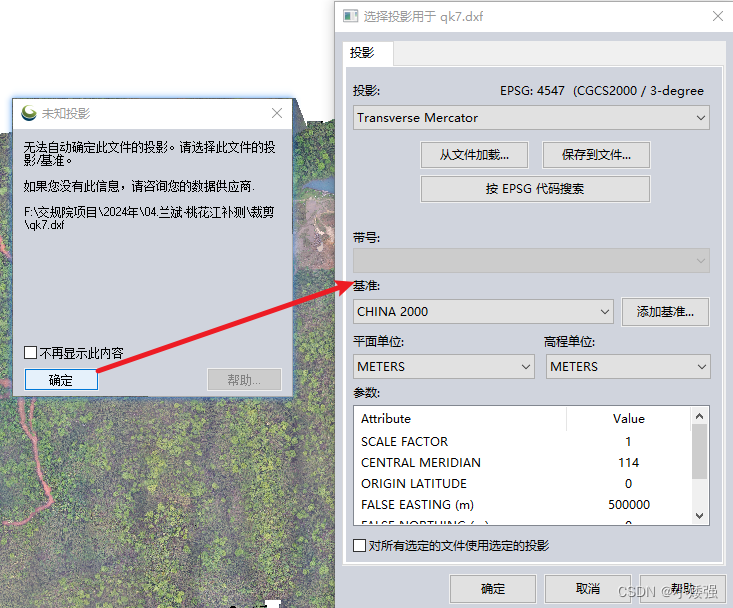Click the Value column header
This screenshot has width=733, height=608.
pyautogui.click(x=629, y=418)
